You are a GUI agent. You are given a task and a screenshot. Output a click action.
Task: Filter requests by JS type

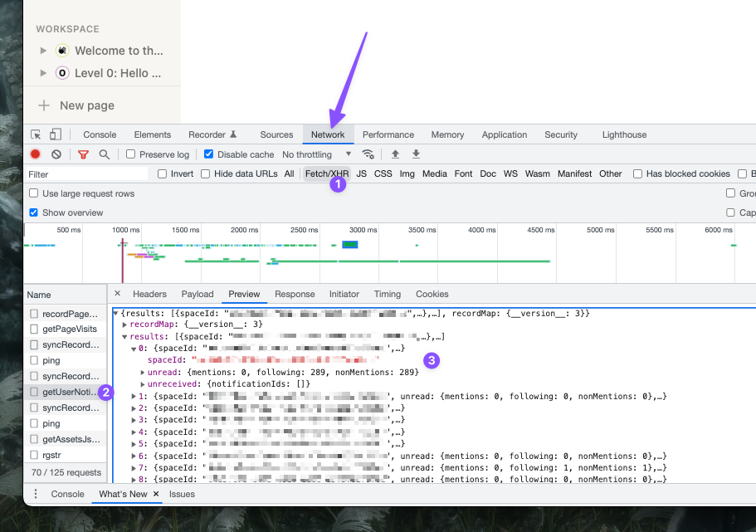[362, 173]
